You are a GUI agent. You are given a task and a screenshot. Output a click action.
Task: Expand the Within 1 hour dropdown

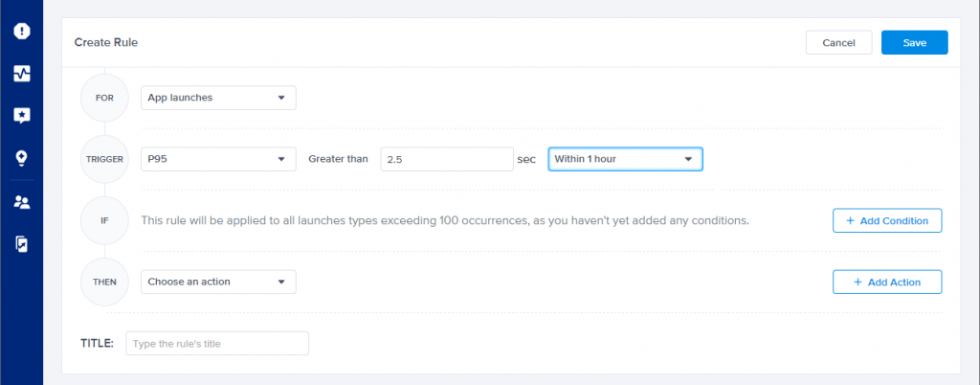pyautogui.click(x=626, y=159)
